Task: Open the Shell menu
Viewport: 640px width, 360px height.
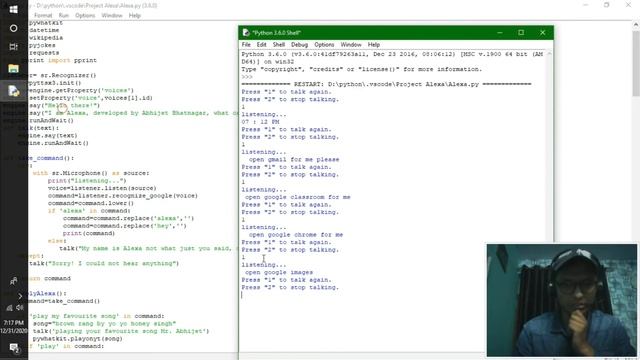Action: (x=278, y=44)
